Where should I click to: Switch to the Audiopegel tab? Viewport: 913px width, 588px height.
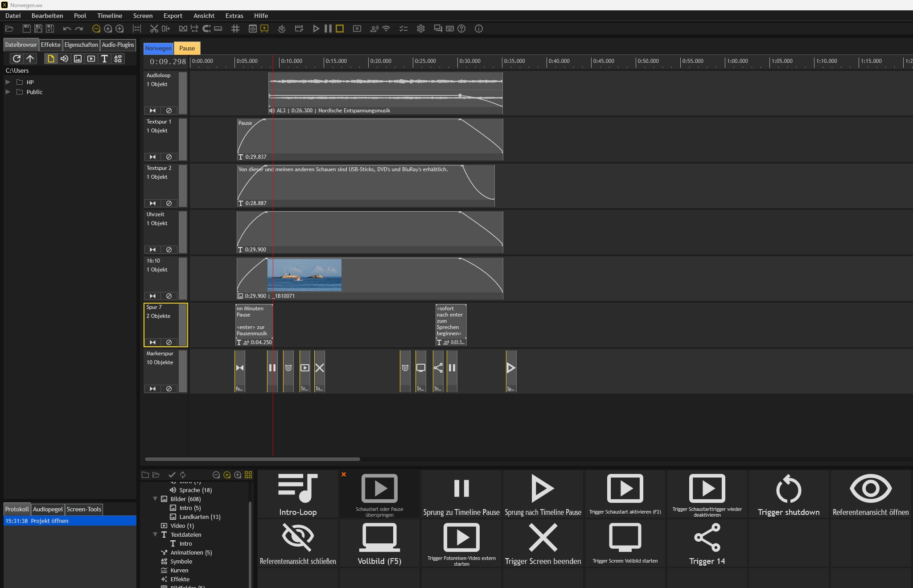click(48, 509)
